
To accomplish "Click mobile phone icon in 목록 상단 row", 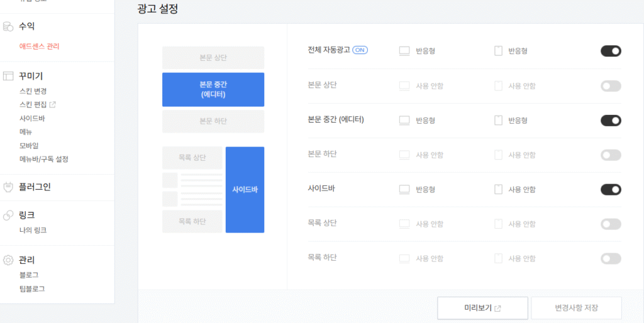I will point(498,224).
